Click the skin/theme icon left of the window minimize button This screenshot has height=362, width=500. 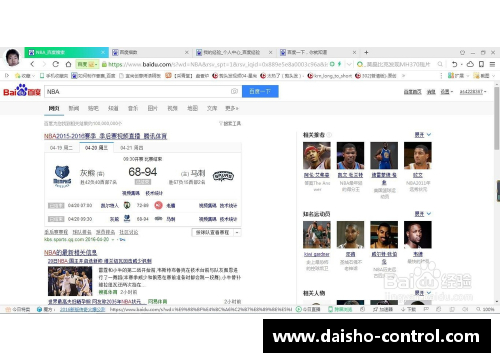[462, 53]
